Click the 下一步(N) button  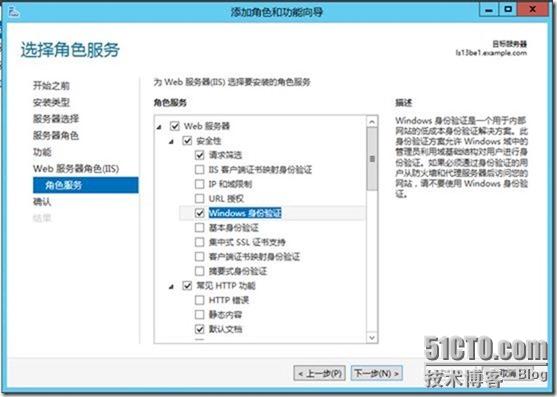[377, 374]
